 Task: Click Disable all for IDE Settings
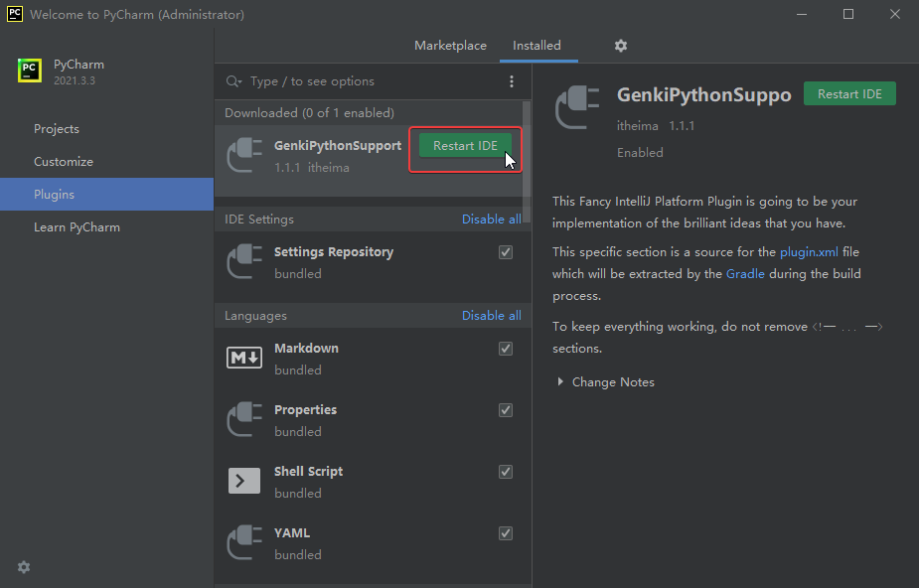491,220
